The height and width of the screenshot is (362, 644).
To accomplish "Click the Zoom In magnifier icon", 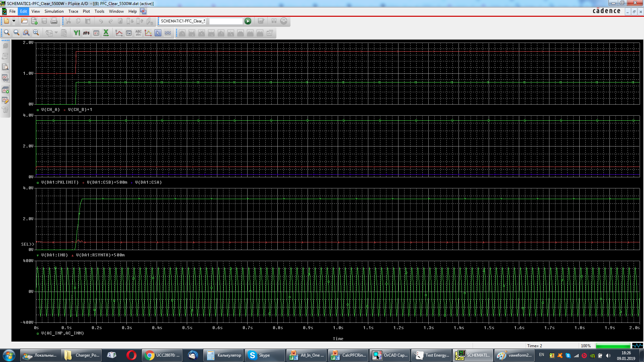I will (x=7, y=33).
